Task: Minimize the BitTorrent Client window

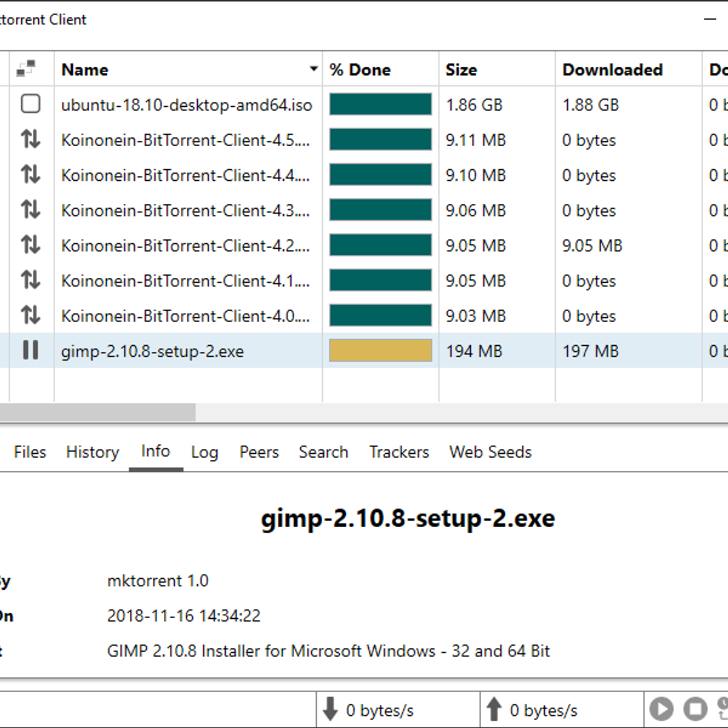Action: (x=710, y=19)
